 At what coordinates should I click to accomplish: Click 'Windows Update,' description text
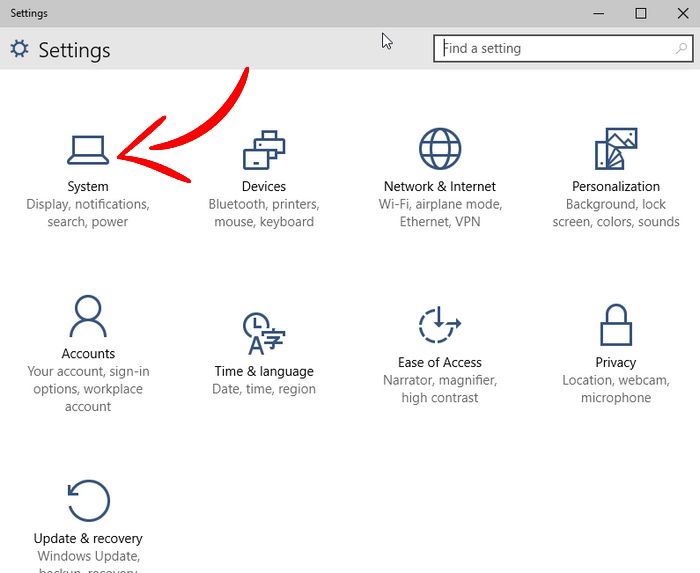[88, 556]
